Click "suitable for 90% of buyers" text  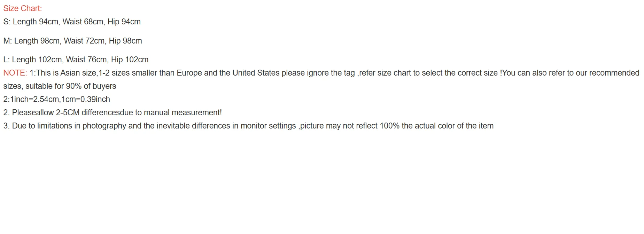pyautogui.click(x=71, y=86)
